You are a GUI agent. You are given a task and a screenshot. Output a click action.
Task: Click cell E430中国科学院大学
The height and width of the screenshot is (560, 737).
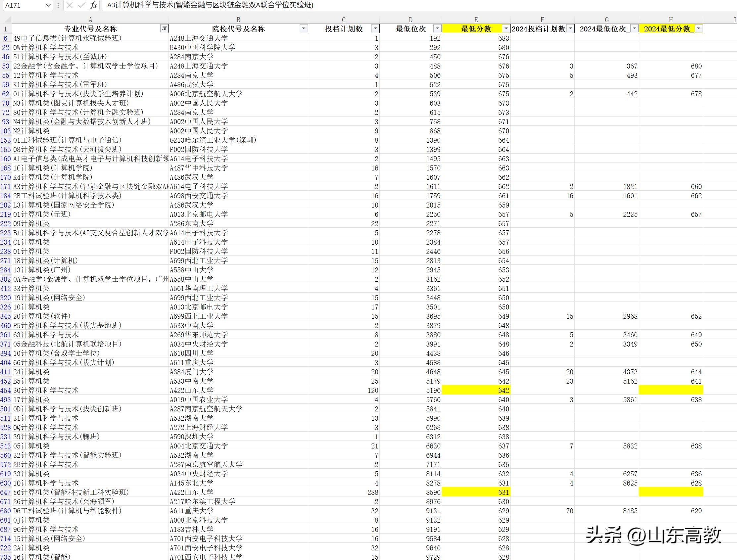pos(238,48)
